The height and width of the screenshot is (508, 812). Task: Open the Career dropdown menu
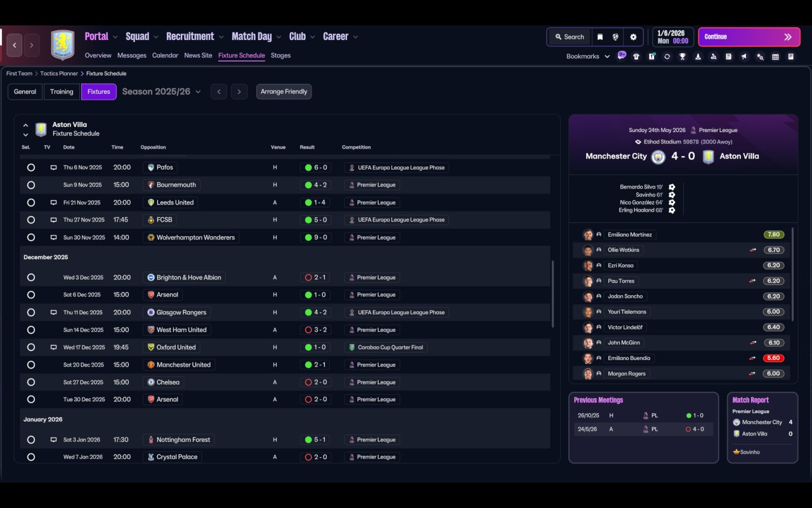pos(341,36)
